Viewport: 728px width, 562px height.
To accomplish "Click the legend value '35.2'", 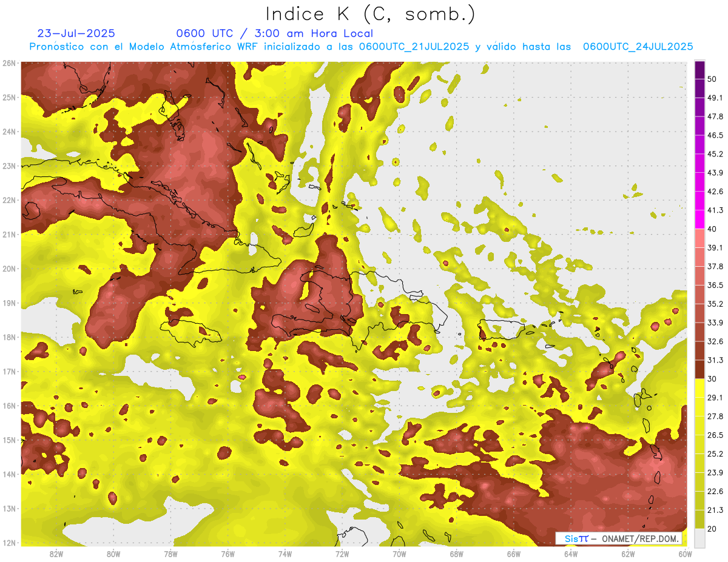I will (715, 304).
